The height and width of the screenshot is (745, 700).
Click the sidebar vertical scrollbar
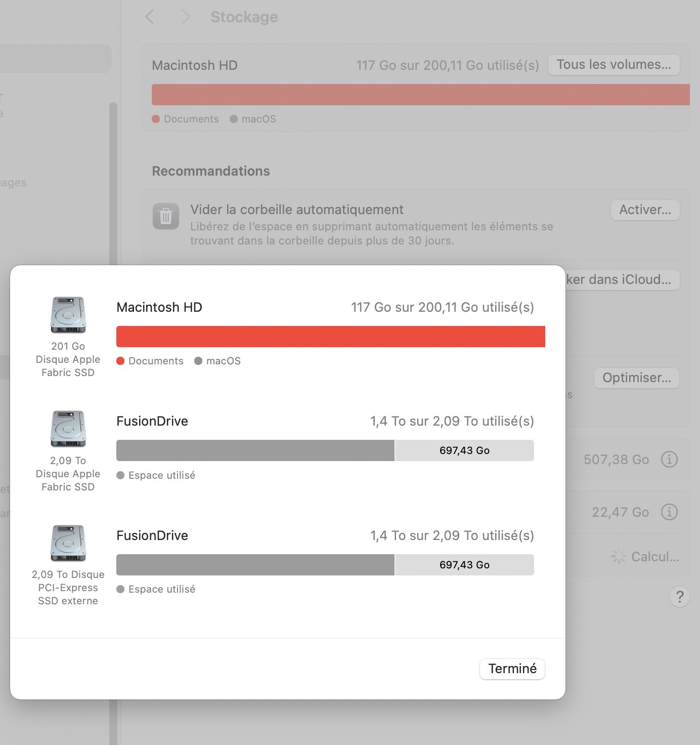click(113, 182)
